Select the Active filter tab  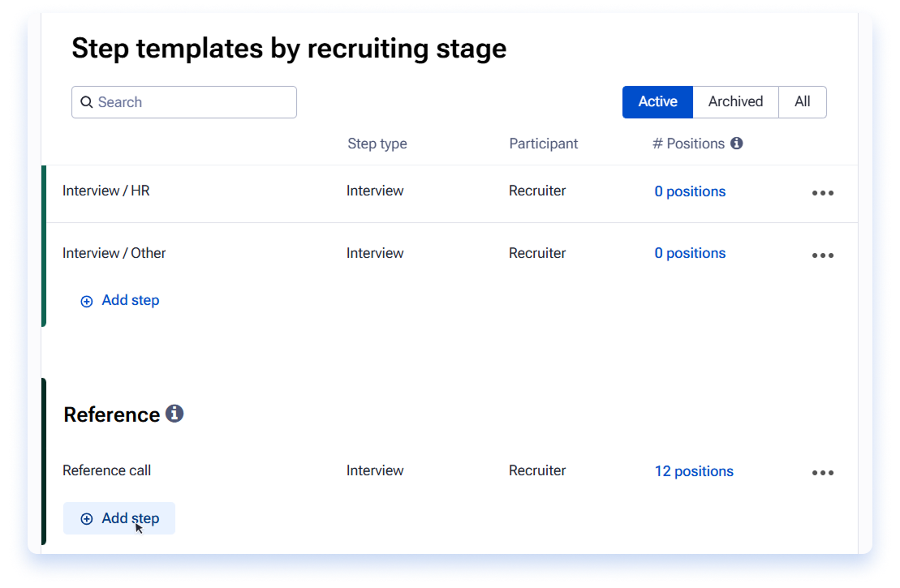[658, 102]
